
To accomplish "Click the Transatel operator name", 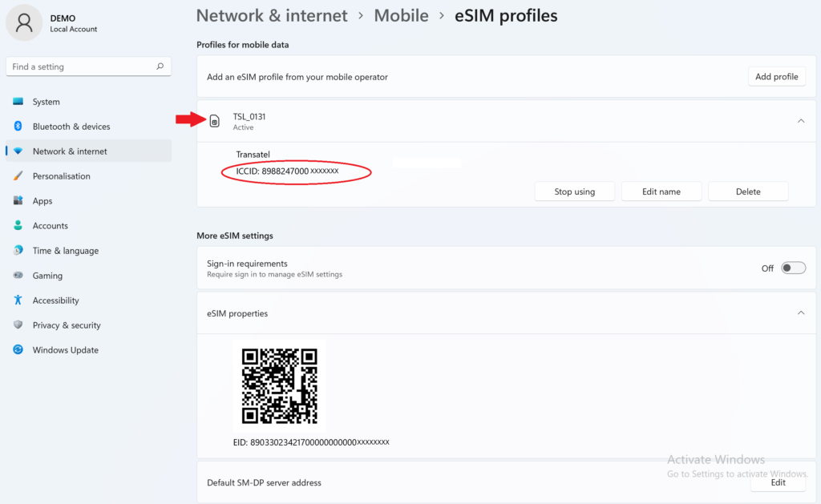I will [253, 155].
